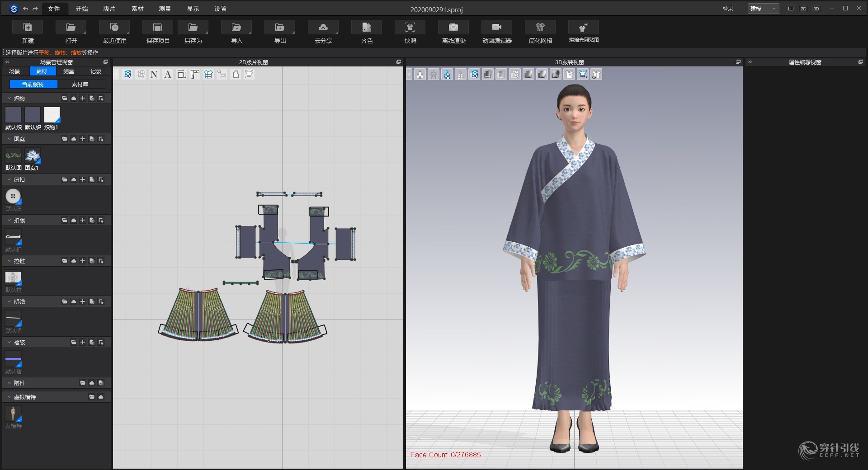This screenshot has width=868, height=470.
Task: Select the tape measure tool in 2D viewport
Action: click(195, 74)
